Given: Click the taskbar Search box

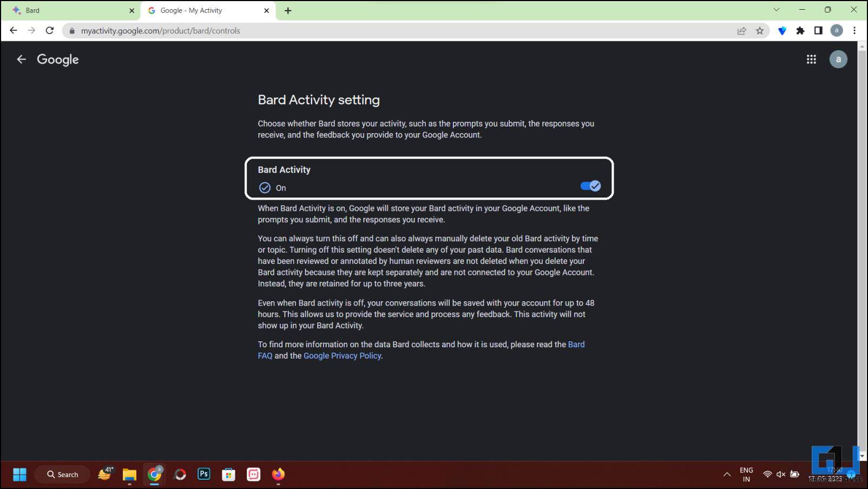Looking at the screenshot, I should 62,474.
